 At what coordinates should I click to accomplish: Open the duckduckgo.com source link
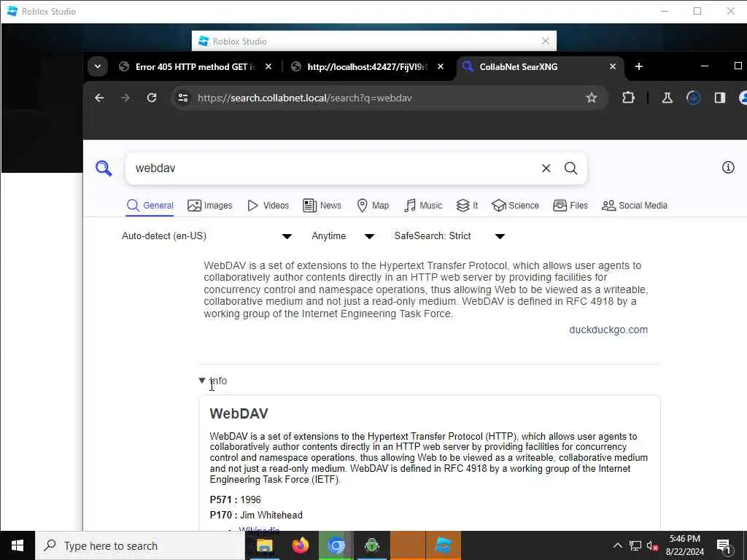pos(608,330)
